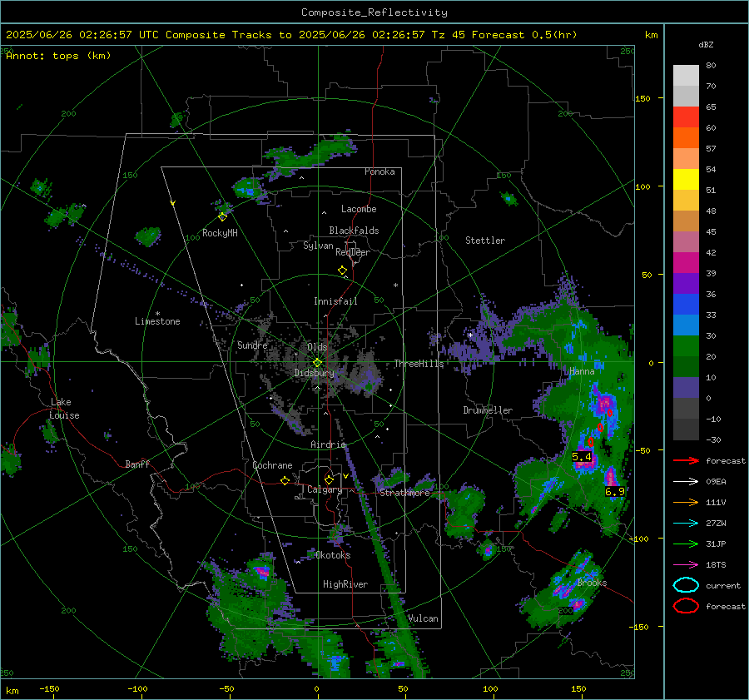The height and width of the screenshot is (700, 749).
Task: Click the Drumheller map label
Action: 488,410
